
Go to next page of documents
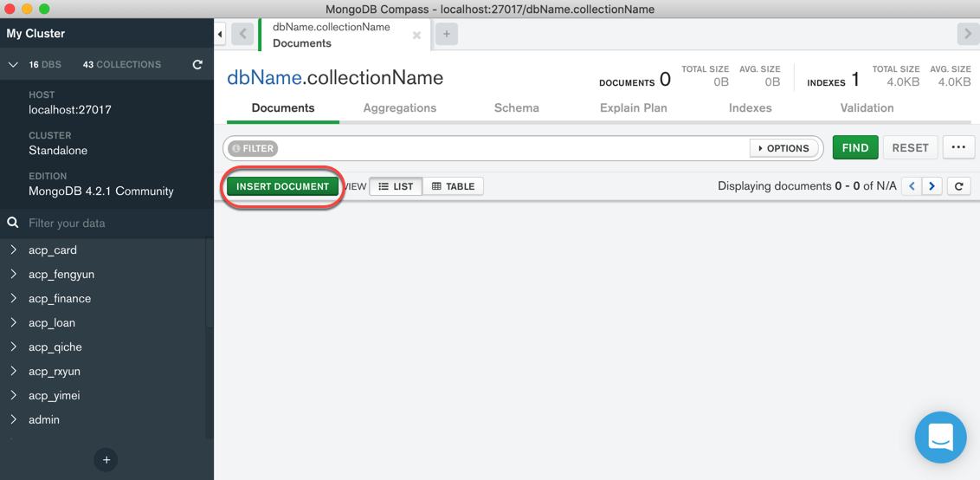tap(932, 186)
